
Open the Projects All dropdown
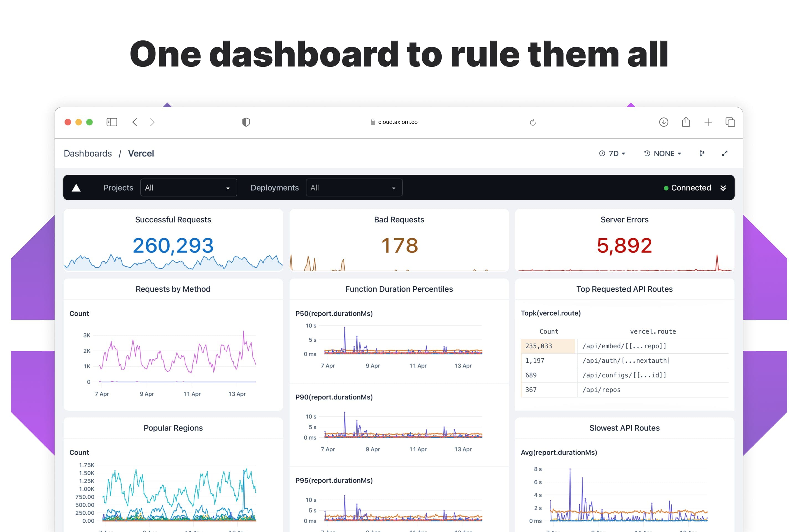188,188
